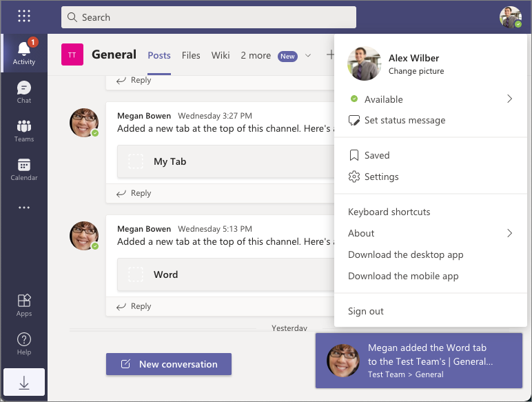Click Alex Wilber's large profile picture

365,63
